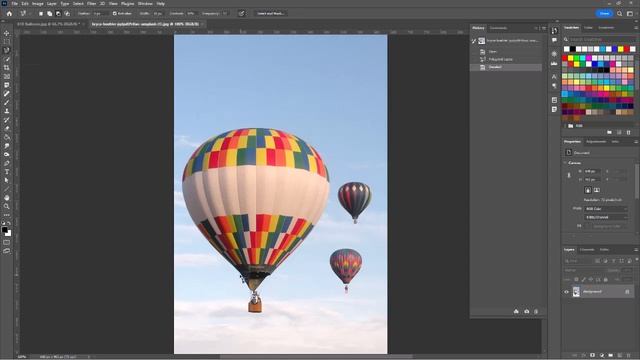The height and width of the screenshot is (360, 640).
Task: Pick black swatch in recent swatches row
Action: tap(573, 49)
